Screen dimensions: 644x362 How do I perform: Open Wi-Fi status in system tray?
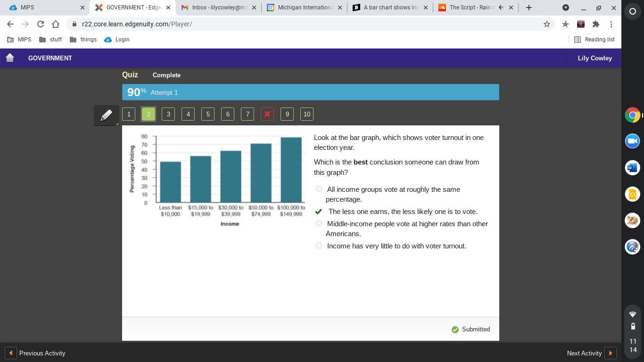(x=633, y=314)
